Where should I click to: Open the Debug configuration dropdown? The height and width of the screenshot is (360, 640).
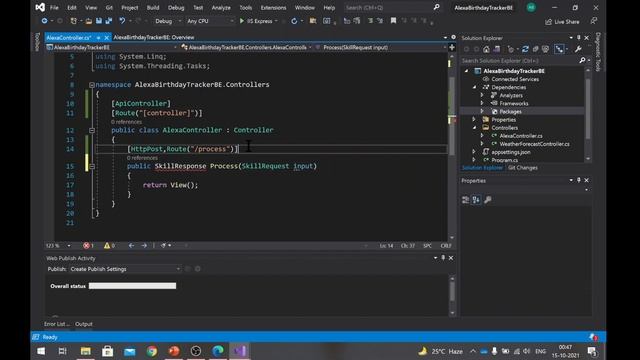click(x=168, y=21)
